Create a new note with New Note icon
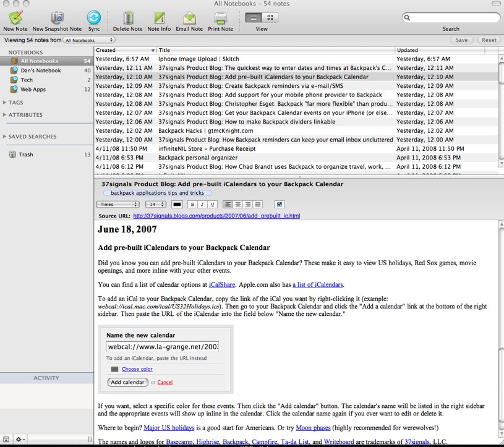 (x=15, y=18)
